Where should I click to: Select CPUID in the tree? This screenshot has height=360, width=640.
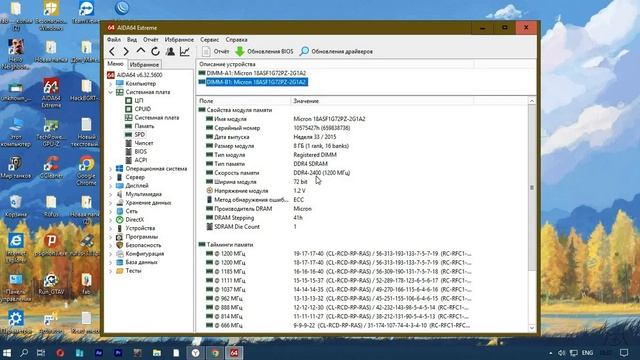[138, 109]
